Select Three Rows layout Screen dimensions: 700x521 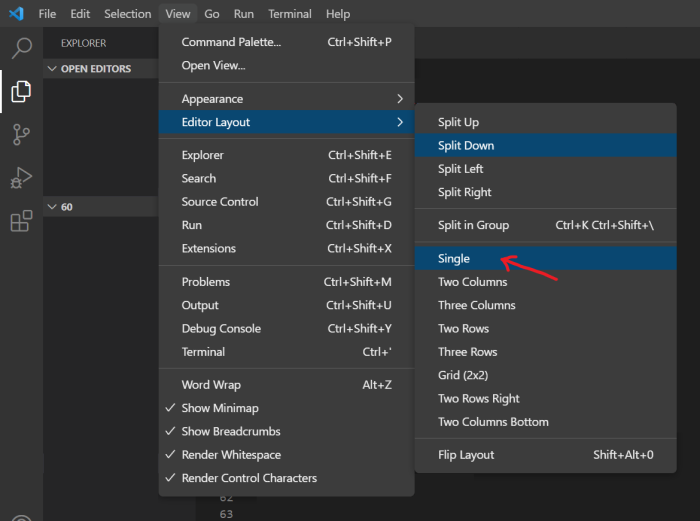tap(546, 352)
